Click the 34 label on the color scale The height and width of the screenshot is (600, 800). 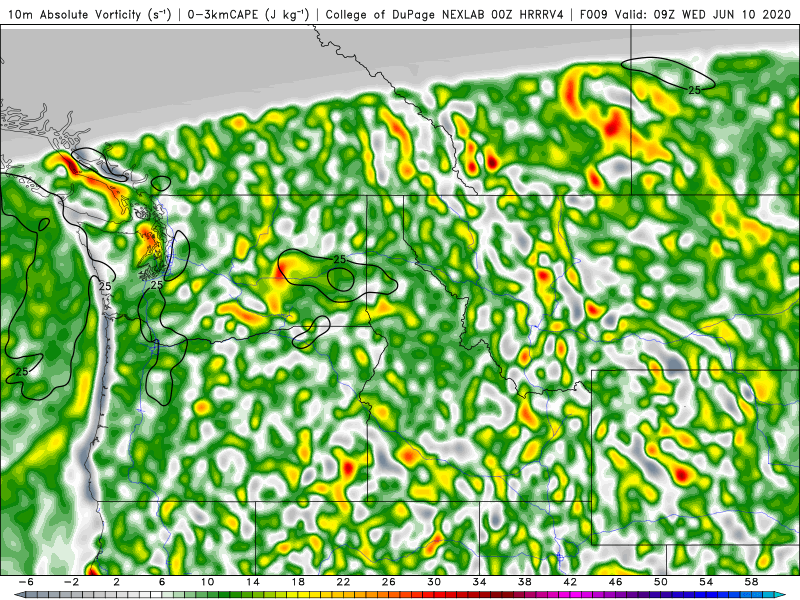480,582
